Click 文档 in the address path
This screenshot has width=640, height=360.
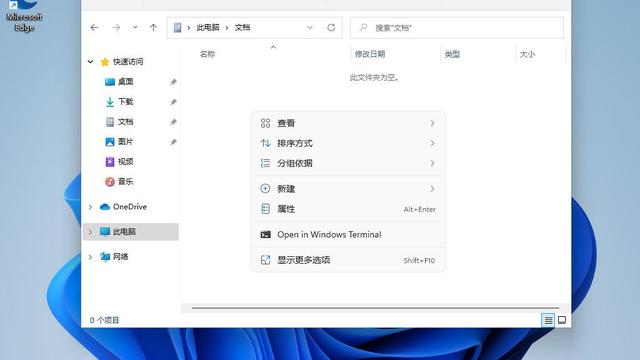click(x=242, y=27)
